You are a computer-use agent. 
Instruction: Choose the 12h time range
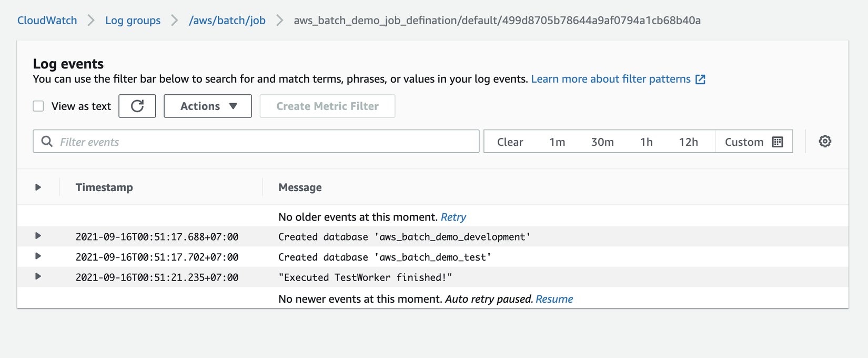pos(688,142)
